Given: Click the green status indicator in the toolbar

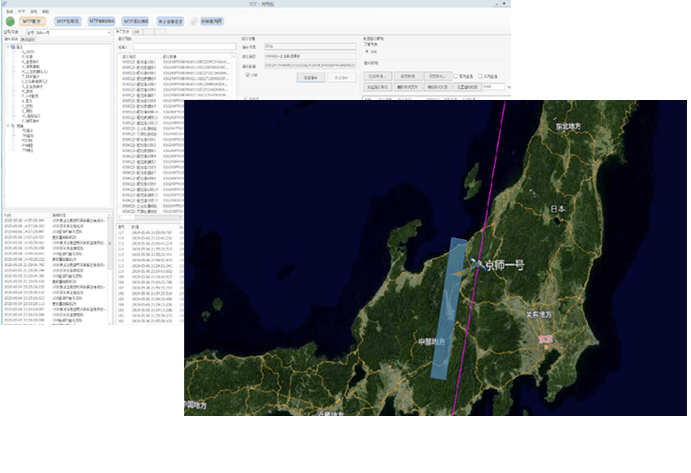Looking at the screenshot, I should (x=9, y=20).
